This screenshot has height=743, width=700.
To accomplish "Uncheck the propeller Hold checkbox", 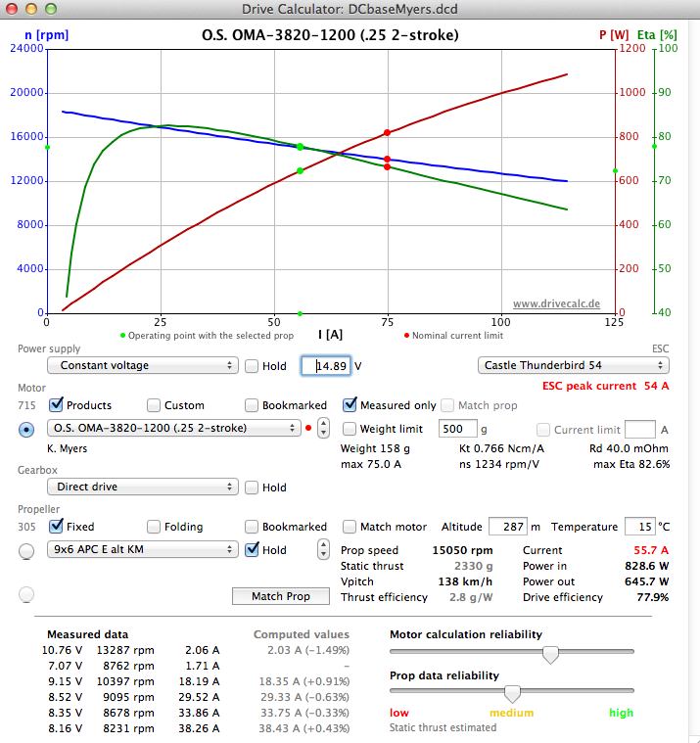I will click(252, 549).
